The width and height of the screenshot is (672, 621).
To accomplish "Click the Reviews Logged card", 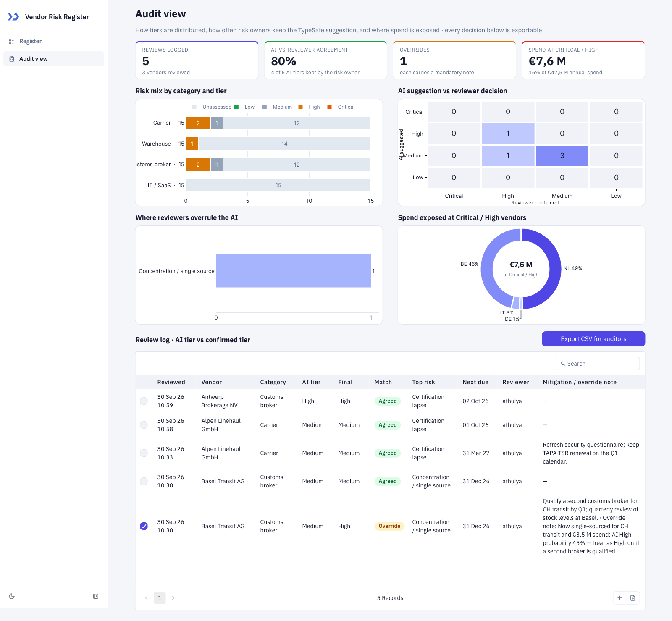I will (197, 60).
